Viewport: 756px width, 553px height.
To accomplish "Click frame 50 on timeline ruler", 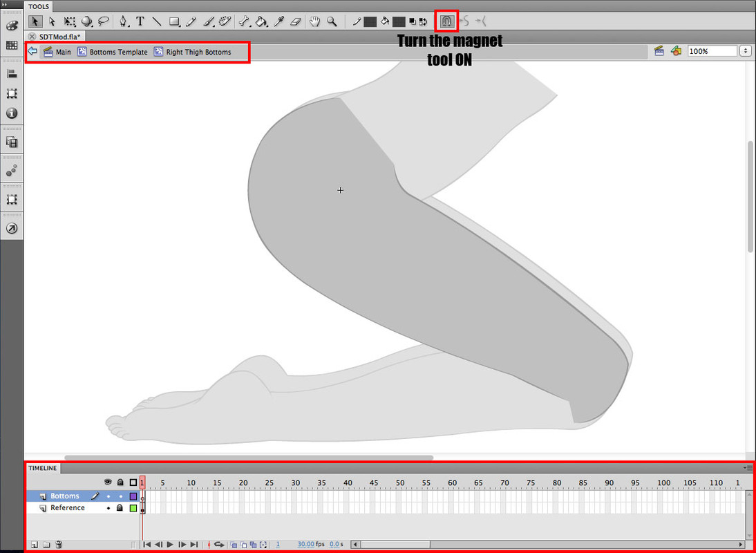I will (x=400, y=482).
